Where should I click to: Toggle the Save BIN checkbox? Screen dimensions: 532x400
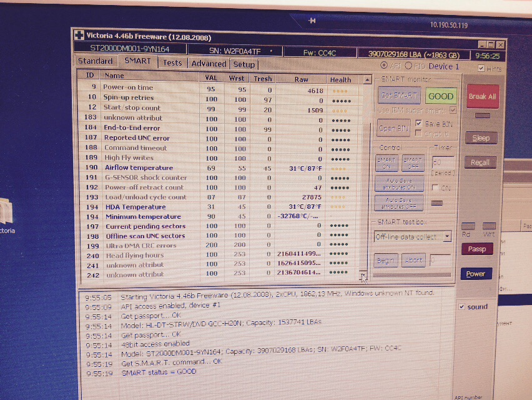click(418, 123)
